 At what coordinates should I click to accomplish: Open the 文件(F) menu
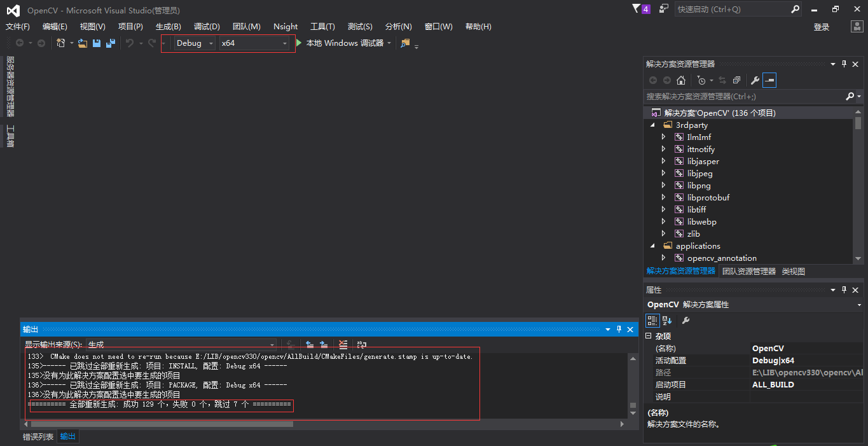click(x=18, y=27)
